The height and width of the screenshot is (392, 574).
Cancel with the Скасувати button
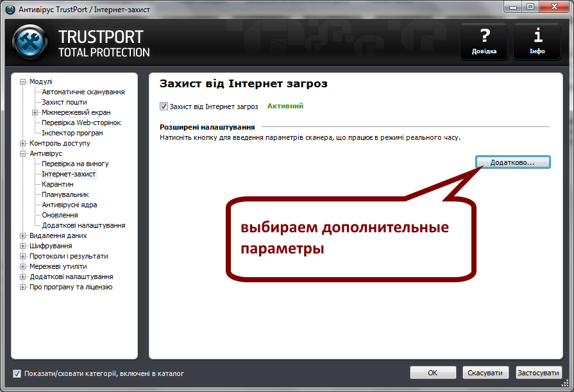coord(485,373)
